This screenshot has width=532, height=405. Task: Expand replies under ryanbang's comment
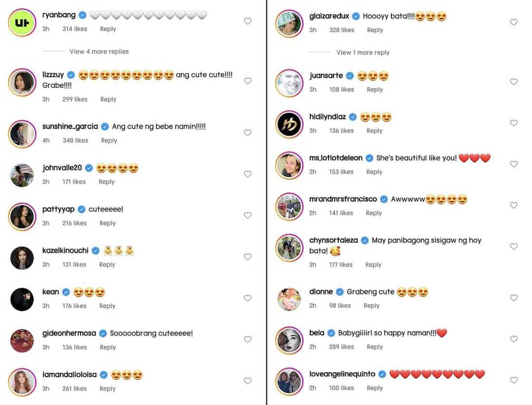click(99, 51)
